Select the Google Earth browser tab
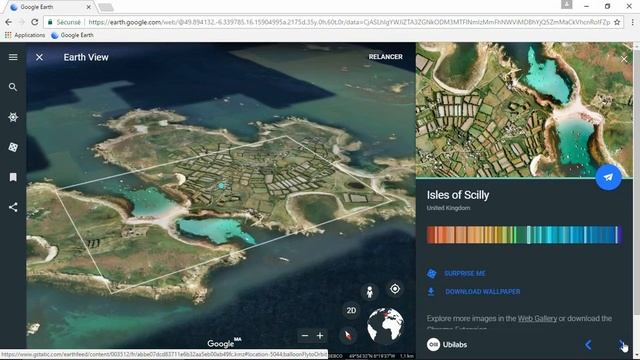Image resolution: width=640 pixels, height=360 pixels. pos(51,7)
